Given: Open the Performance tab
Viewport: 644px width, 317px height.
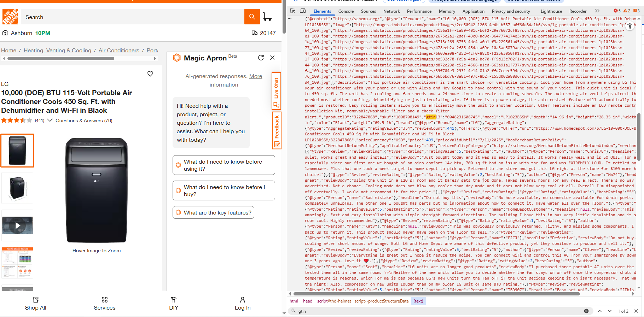Looking at the screenshot, I should (419, 11).
